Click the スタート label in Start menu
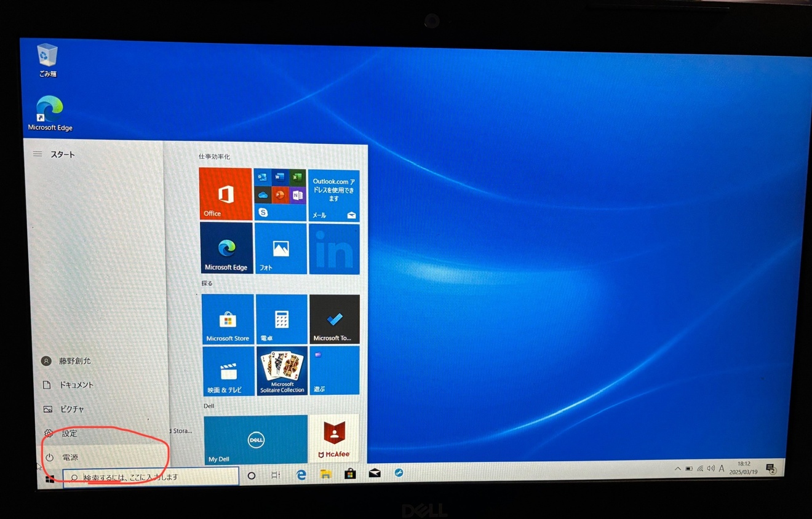This screenshot has width=812, height=519. pos(63,154)
